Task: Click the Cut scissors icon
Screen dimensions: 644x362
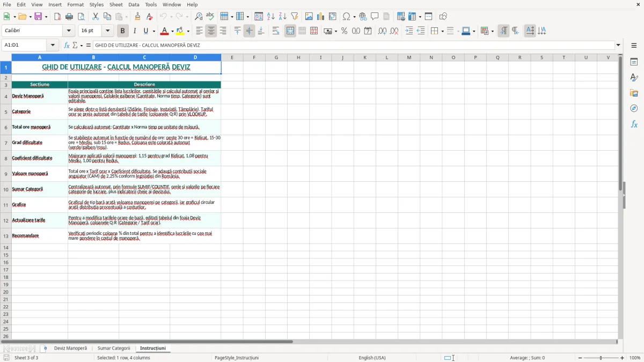Action: tap(96, 17)
